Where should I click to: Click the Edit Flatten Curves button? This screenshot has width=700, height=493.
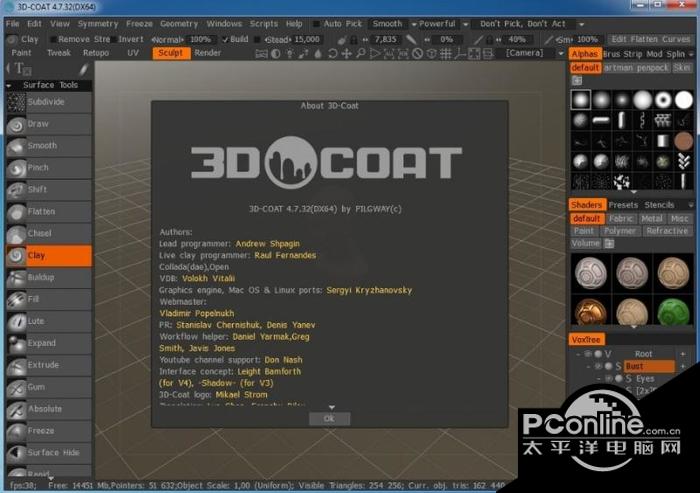(650, 39)
